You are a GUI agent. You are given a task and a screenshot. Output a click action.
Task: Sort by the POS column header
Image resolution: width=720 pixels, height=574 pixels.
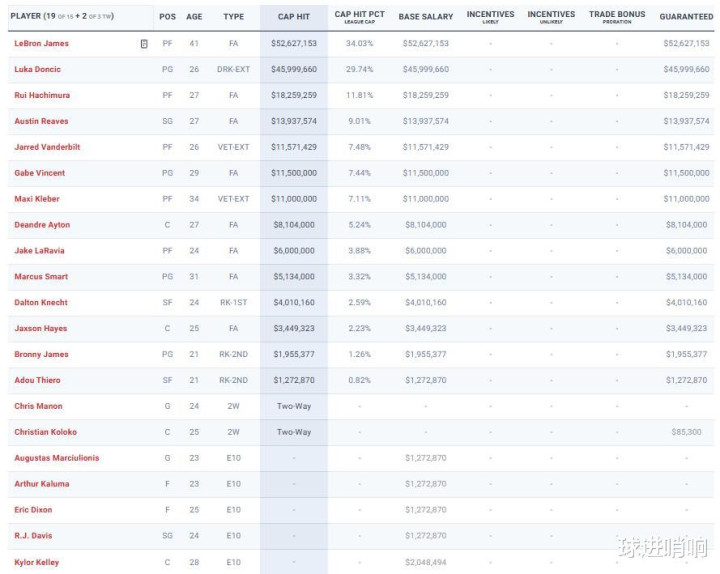(x=166, y=17)
